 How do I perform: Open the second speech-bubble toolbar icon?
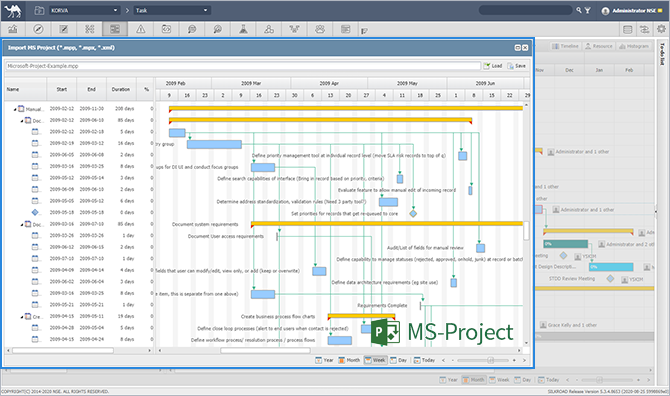[x=217, y=29]
